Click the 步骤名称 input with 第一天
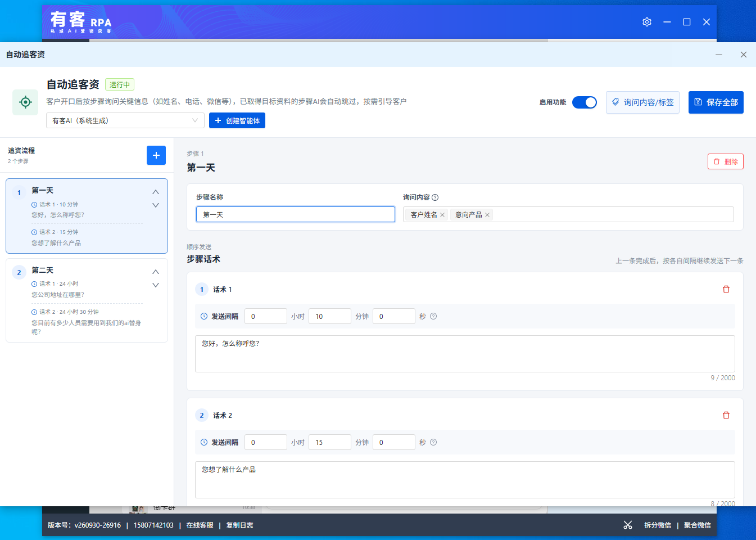The height and width of the screenshot is (540, 756). point(296,214)
